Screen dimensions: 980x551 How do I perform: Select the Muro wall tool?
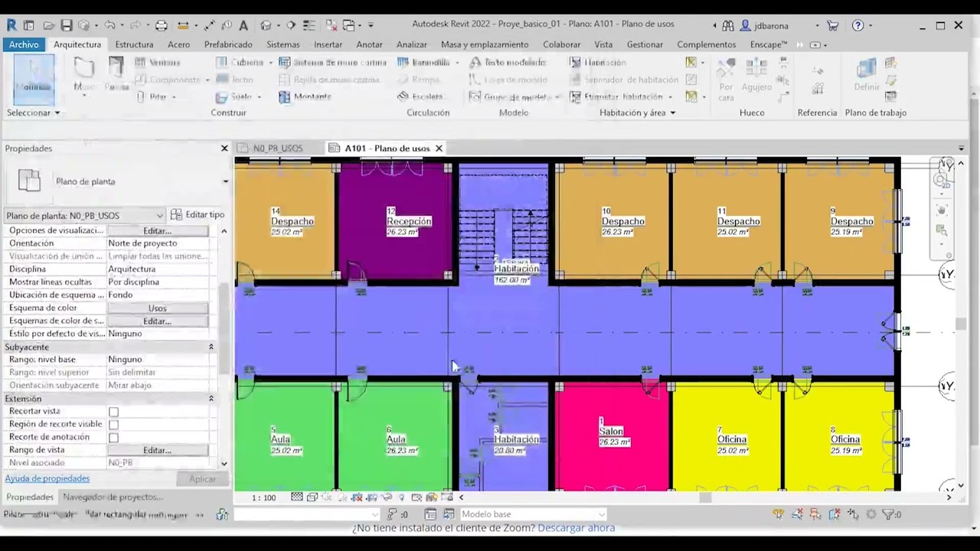pos(84,75)
